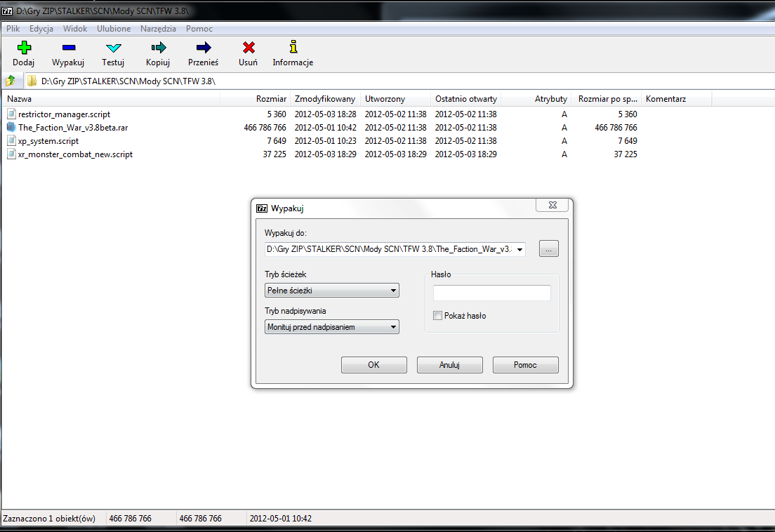
Task: Browse for folder with ... button
Action: click(549, 249)
